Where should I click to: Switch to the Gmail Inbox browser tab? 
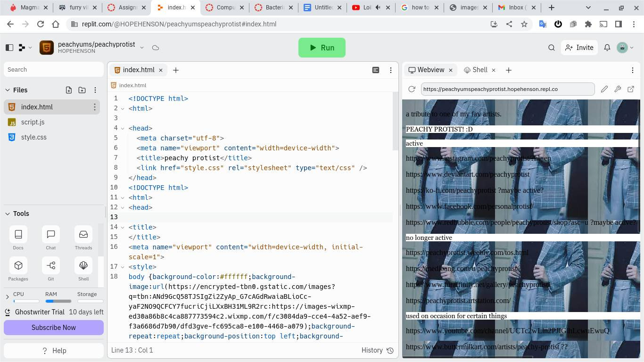point(516,8)
